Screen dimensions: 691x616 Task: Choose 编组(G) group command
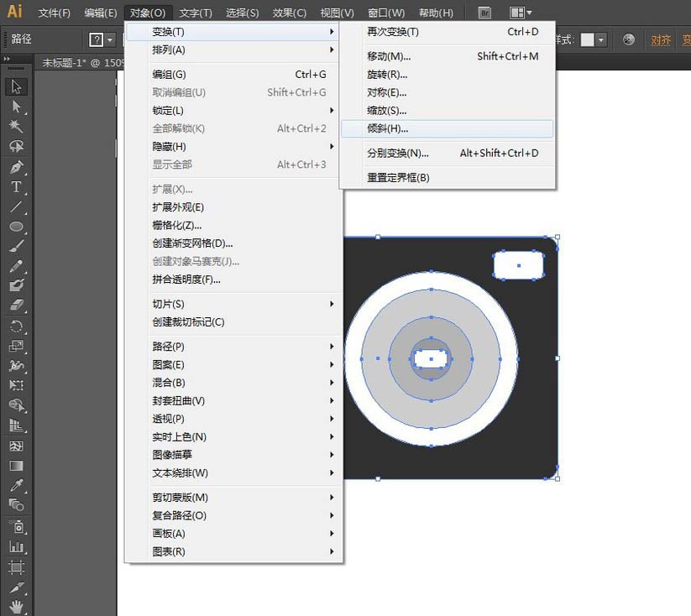click(x=233, y=75)
